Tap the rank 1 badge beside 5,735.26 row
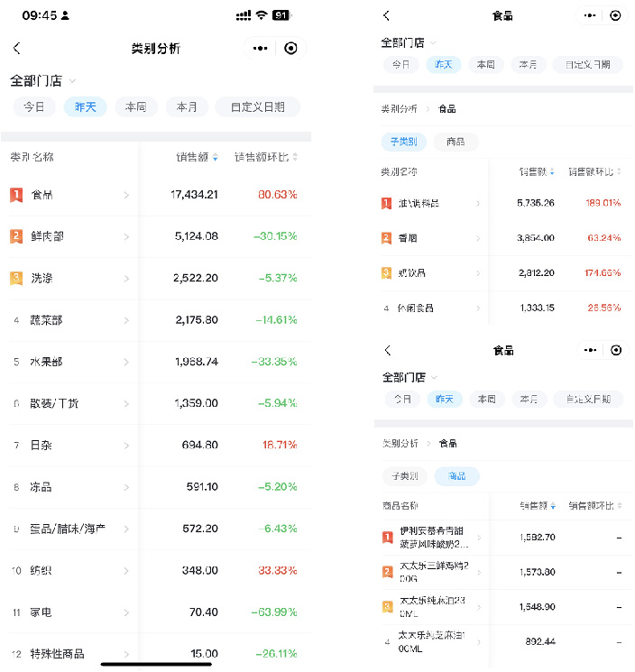This screenshot has width=635, height=672. (386, 203)
